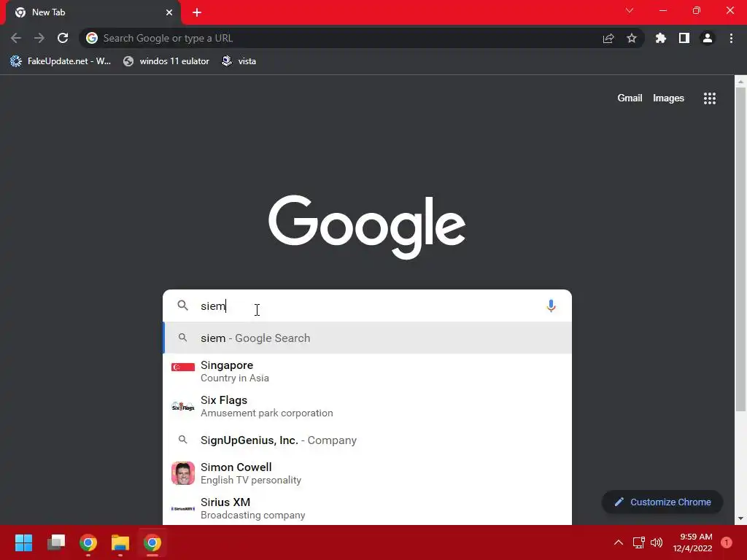747x560 pixels.
Task: Bookmark this tab with the star icon
Action: 632,38
